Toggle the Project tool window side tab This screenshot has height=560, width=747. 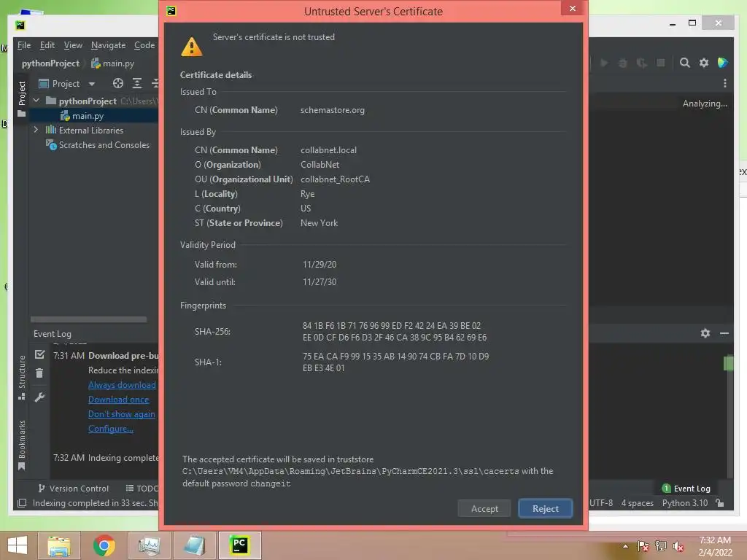coord(21,98)
